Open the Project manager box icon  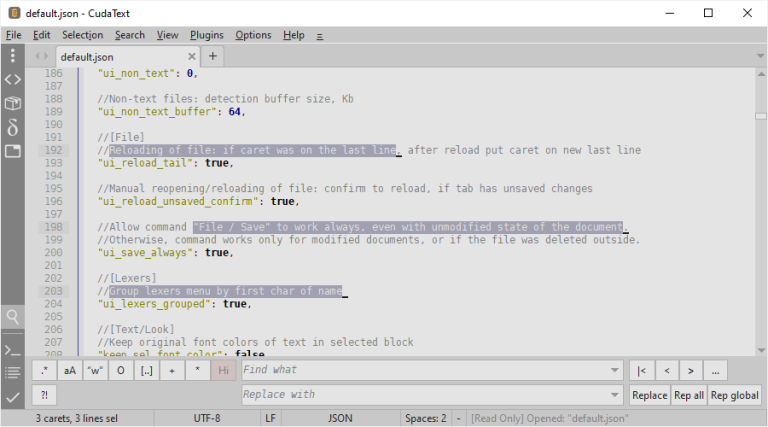point(13,103)
